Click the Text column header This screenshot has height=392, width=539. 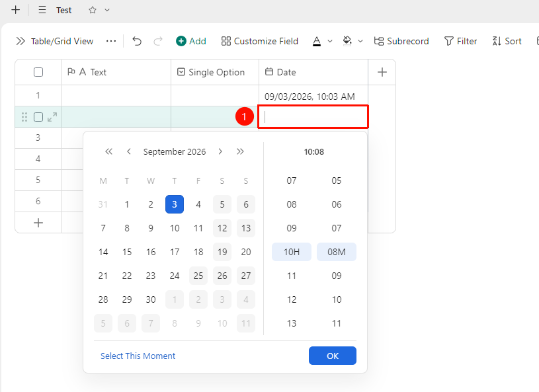[116, 72]
